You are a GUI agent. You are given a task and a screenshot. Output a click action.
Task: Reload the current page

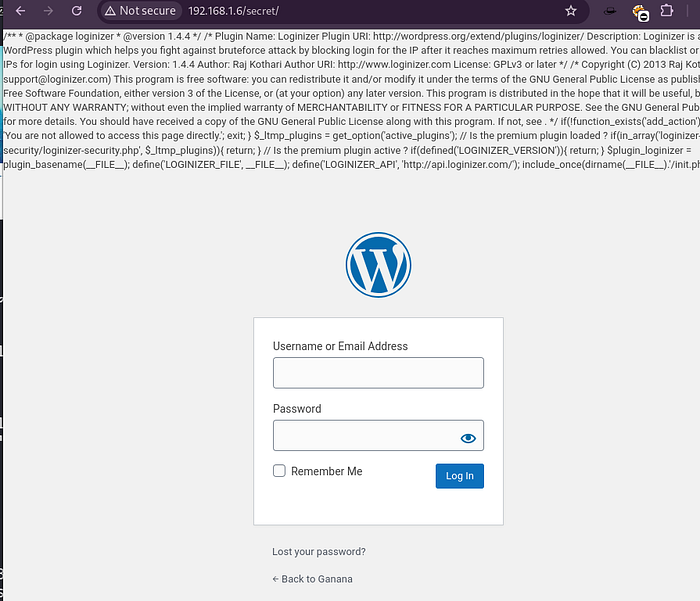[78, 11]
